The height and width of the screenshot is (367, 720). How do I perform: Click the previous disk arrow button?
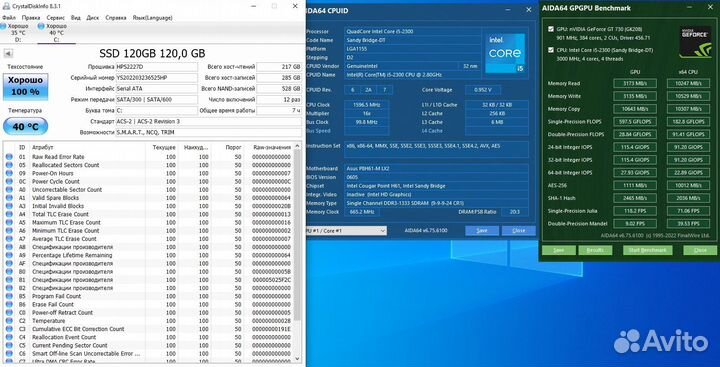pyautogui.click(x=8, y=53)
